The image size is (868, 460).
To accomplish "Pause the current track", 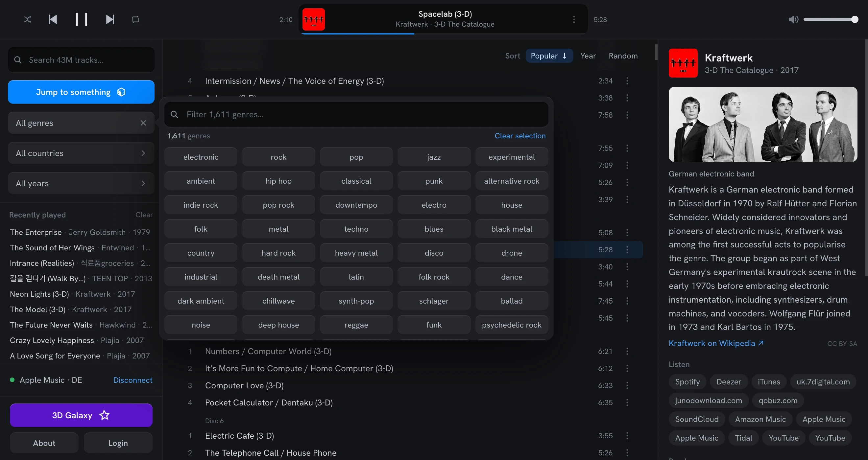I will click(81, 19).
